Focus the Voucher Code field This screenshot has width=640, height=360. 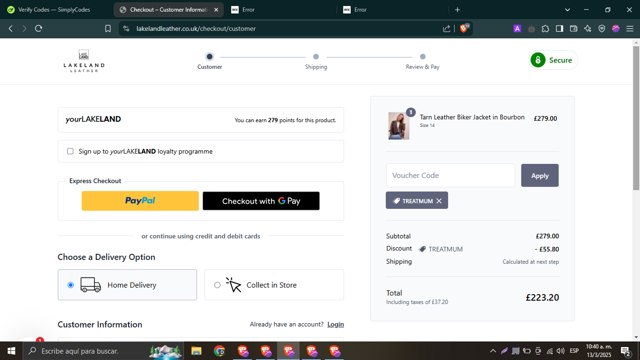(x=451, y=176)
